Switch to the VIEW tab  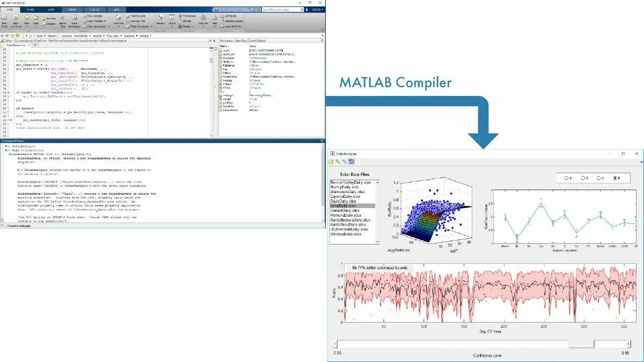coord(116,10)
